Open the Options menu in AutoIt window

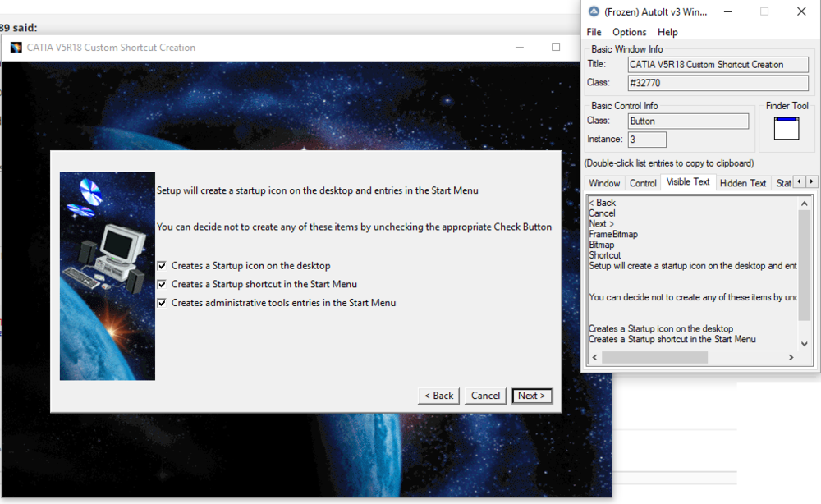point(630,32)
